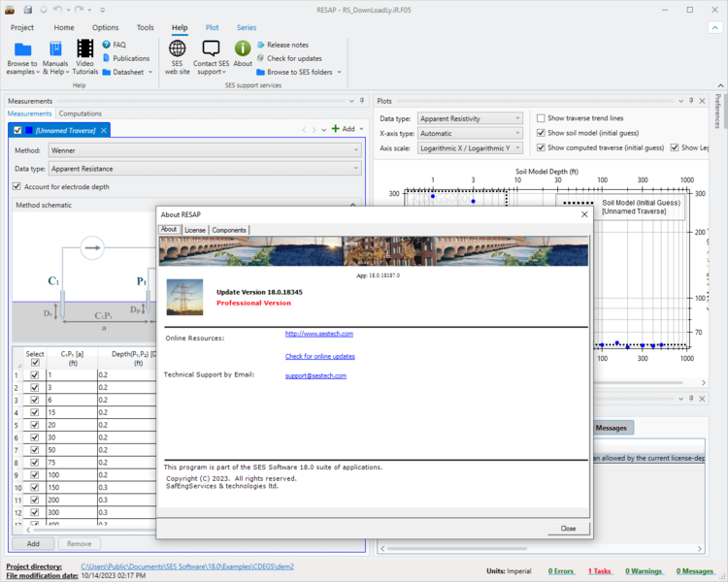Open the Computations tab
Screen dimensions: 728x582
[81, 113]
